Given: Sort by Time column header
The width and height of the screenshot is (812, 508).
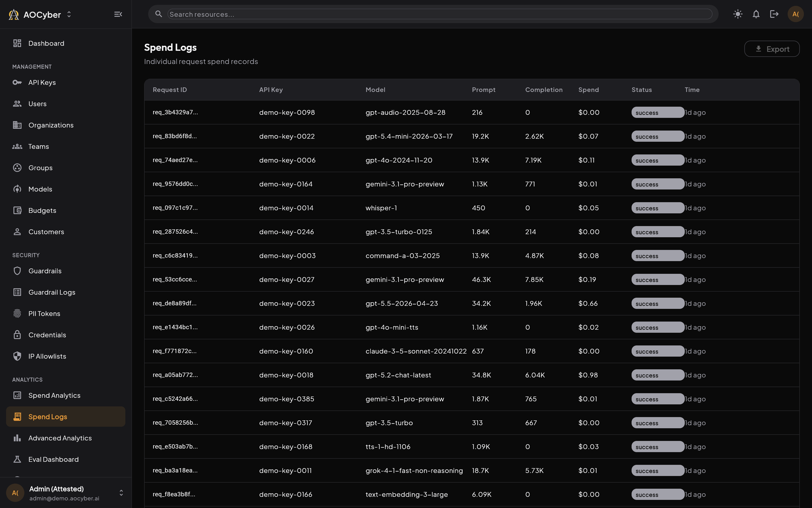Looking at the screenshot, I should tap(692, 90).
